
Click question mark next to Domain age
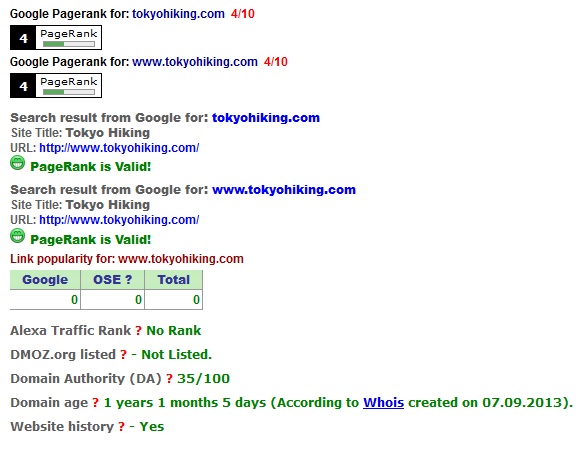click(95, 403)
